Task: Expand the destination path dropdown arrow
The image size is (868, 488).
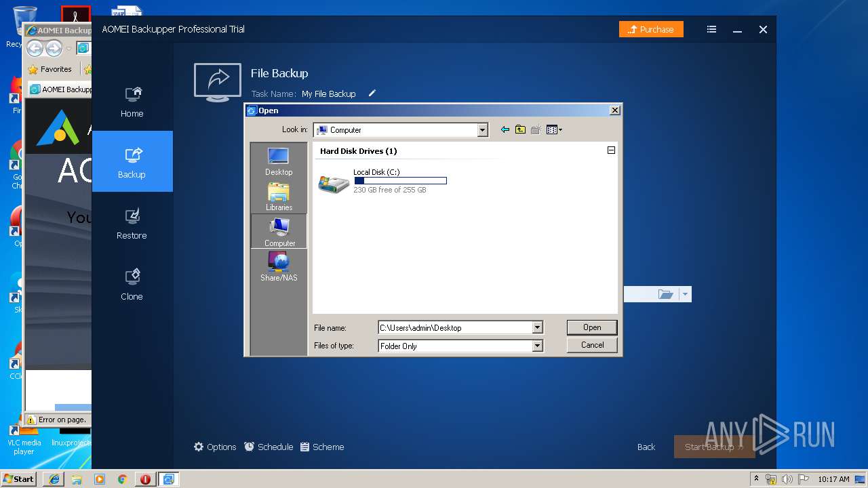Action: [685, 294]
